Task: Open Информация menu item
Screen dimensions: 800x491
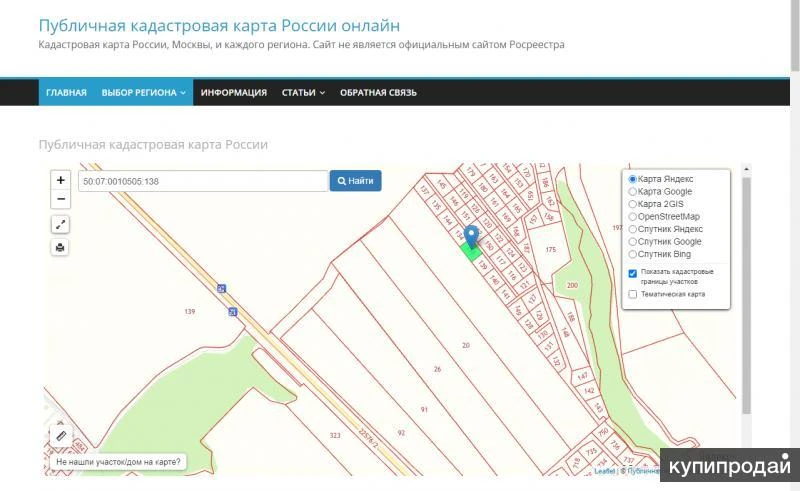Action: (233, 93)
